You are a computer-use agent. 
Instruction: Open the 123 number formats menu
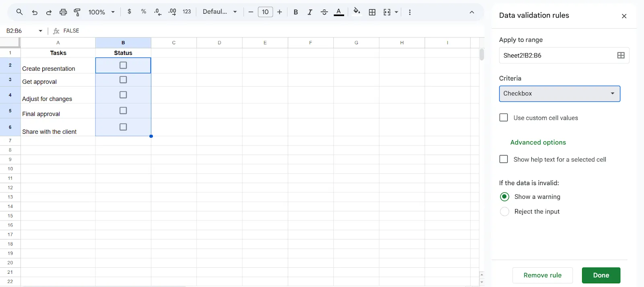(187, 12)
